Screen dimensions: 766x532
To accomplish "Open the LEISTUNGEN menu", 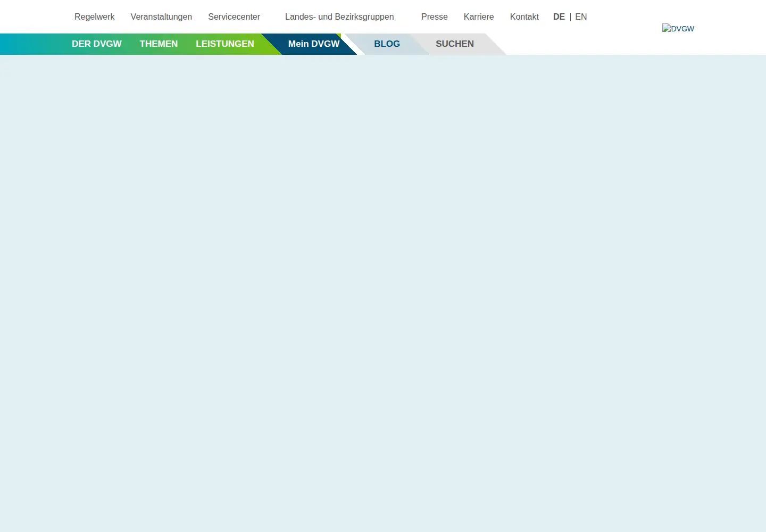I will tap(225, 44).
